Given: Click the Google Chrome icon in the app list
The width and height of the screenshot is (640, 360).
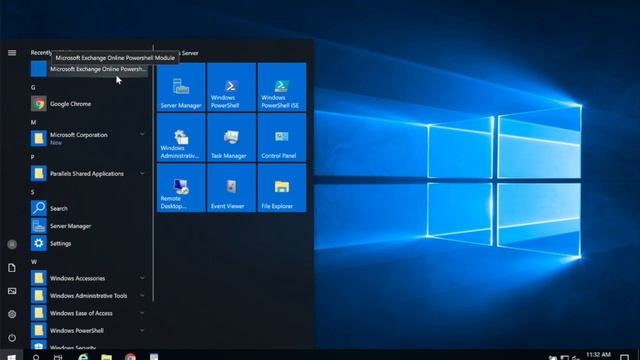Looking at the screenshot, I should pos(39,104).
